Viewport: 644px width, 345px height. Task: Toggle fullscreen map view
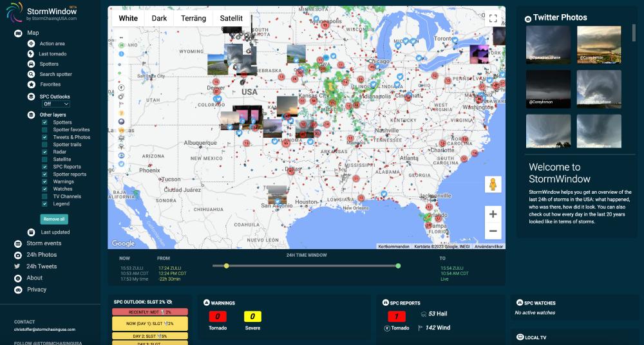(x=493, y=19)
